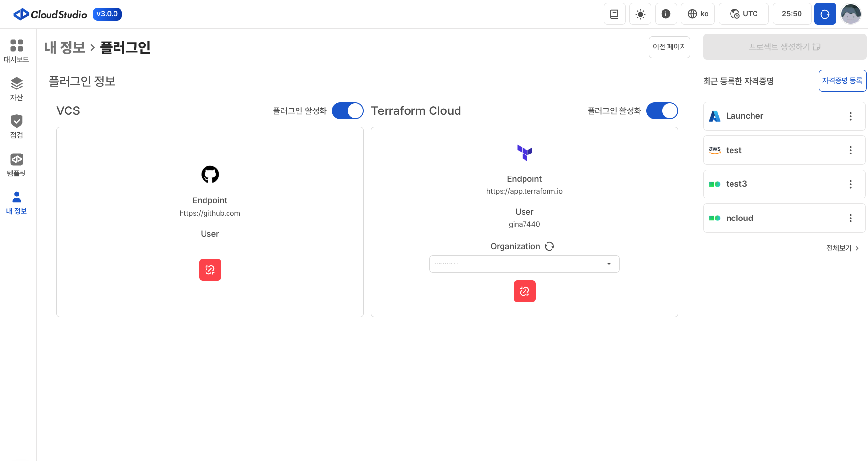The height and width of the screenshot is (461, 868).
Task: Click the blue refresh session button
Action: tap(824, 14)
